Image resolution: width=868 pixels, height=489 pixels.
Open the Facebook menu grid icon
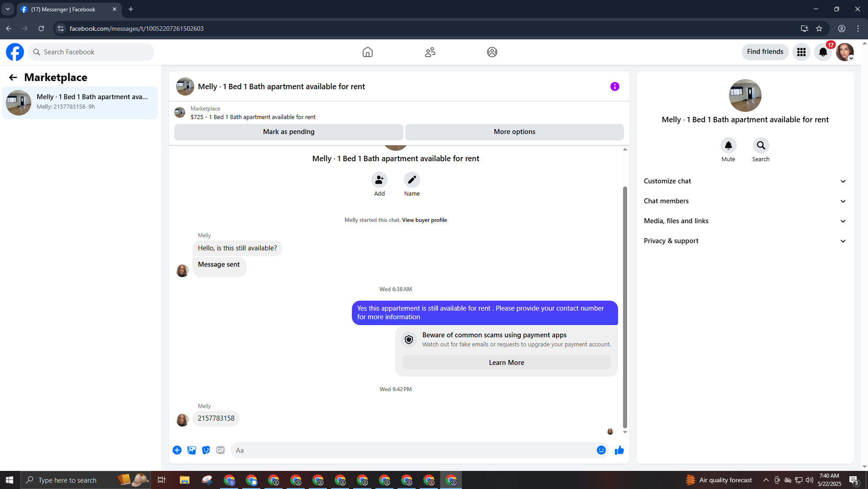click(801, 52)
